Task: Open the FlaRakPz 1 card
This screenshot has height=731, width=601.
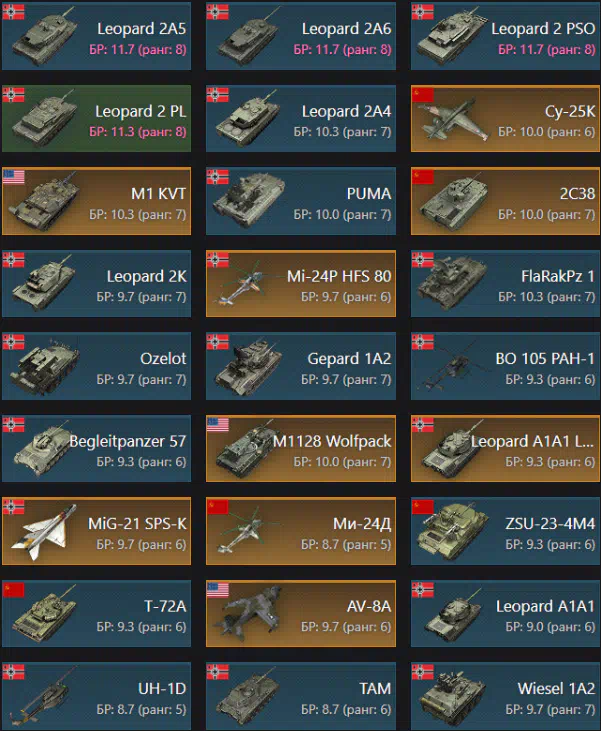Action: coord(505,284)
